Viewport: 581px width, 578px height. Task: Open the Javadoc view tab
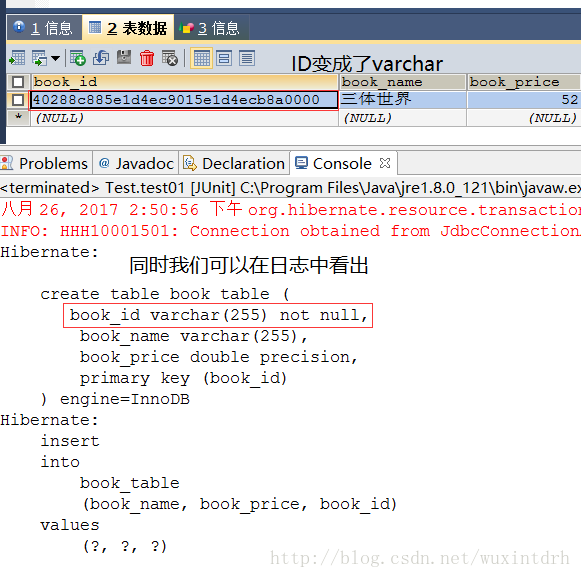[x=136, y=163]
